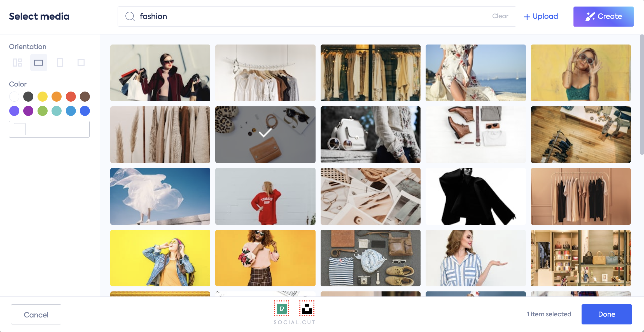Pick the overhead wooden floor store photo

(581, 135)
